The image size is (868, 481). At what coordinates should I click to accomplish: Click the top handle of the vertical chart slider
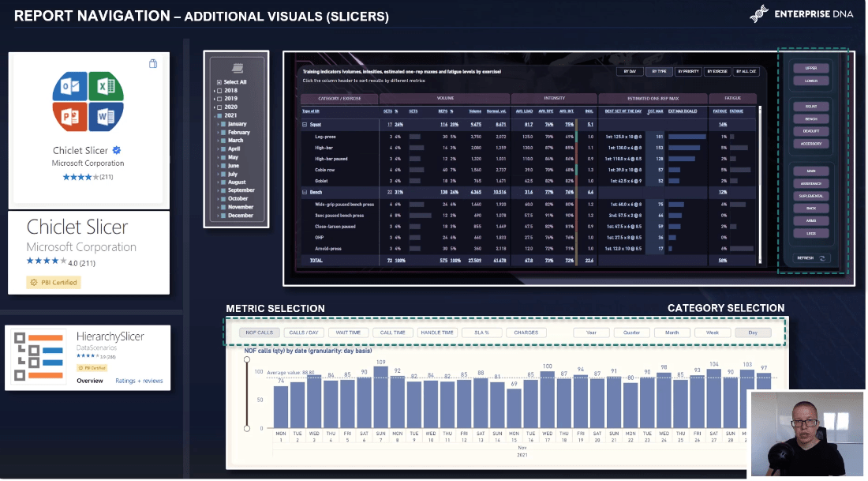(x=249, y=359)
